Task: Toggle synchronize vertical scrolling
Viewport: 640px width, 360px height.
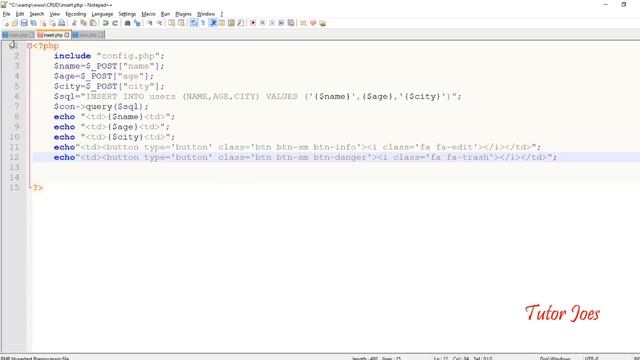Action: click(x=172, y=23)
